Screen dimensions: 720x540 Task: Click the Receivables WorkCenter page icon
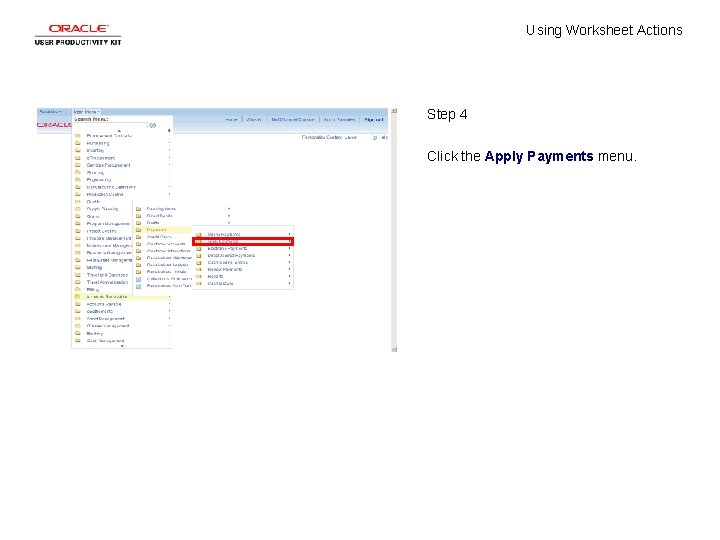[x=138, y=286]
